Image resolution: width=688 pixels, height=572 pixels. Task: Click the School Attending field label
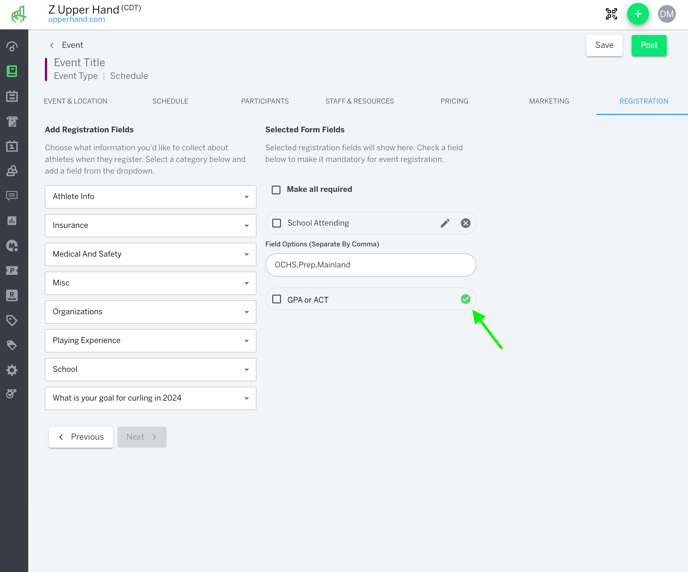[318, 223]
